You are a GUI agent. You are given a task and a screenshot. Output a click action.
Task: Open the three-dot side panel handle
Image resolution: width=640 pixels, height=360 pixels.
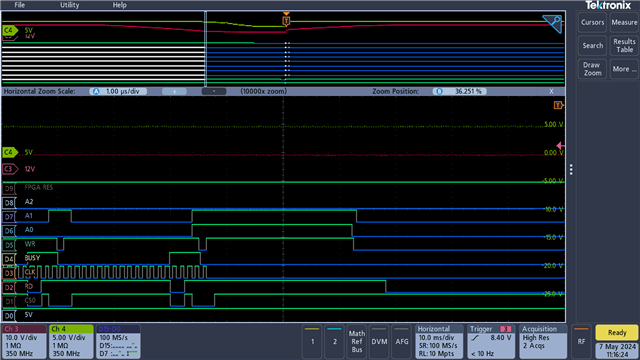(571, 169)
